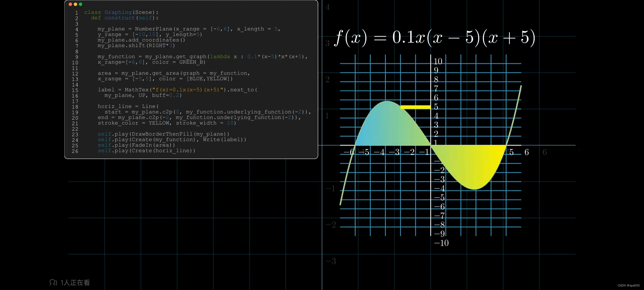Click the thick yellow horizontal line on the graph
This screenshot has width=644, height=290.
pyautogui.click(x=415, y=107)
